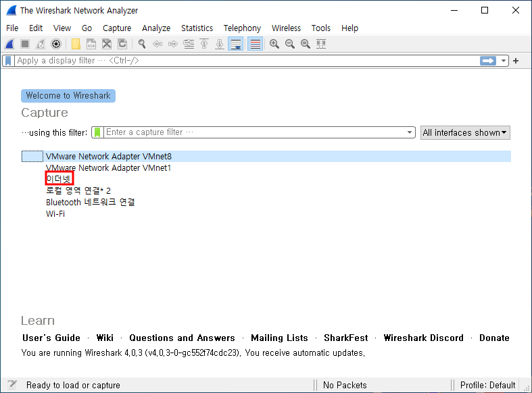The image size is (532, 393).
Task: Click the No Packets status text
Action: click(x=345, y=385)
